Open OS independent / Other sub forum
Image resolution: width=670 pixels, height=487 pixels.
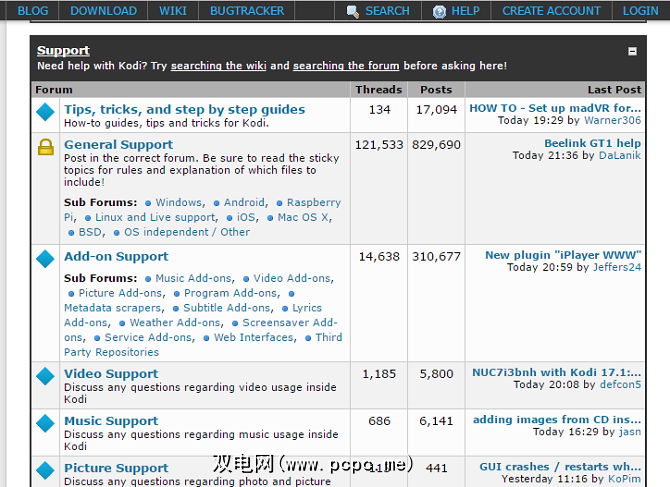point(187,232)
